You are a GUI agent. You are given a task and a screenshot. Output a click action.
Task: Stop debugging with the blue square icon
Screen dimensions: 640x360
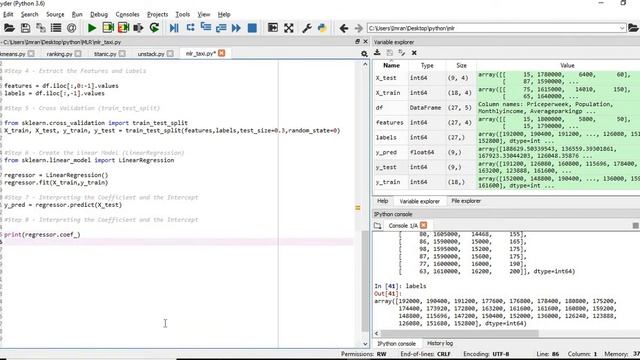[252, 28]
